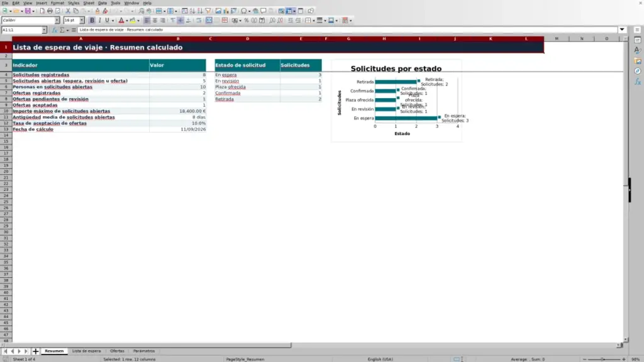This screenshot has height=362, width=644.
Task: Toggle Italic formatting
Action: click(99, 21)
